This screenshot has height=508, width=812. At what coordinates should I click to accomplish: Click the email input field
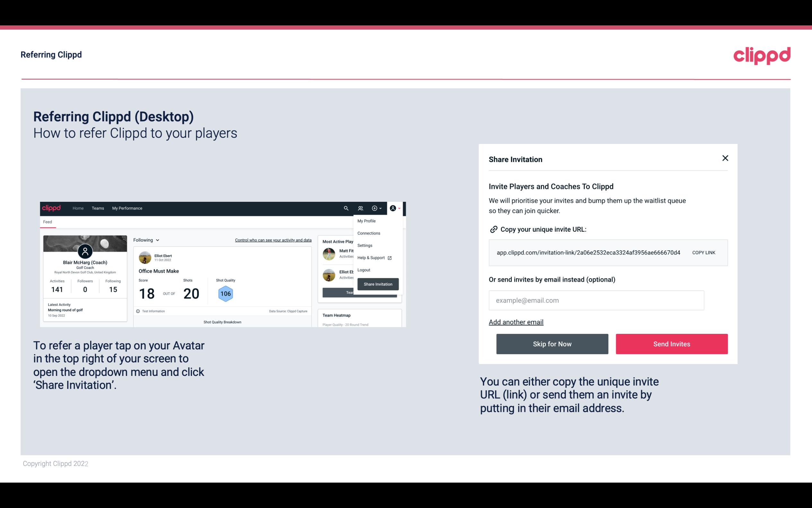click(x=596, y=300)
